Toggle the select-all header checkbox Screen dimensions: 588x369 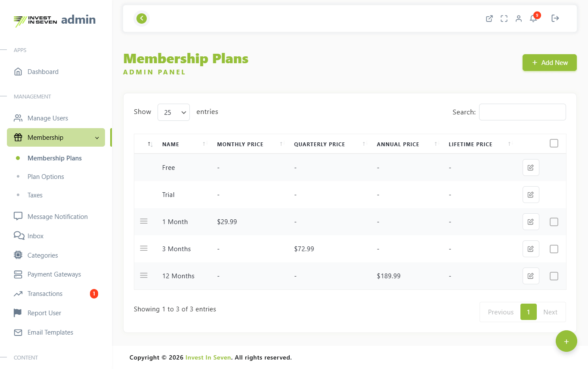click(x=554, y=143)
